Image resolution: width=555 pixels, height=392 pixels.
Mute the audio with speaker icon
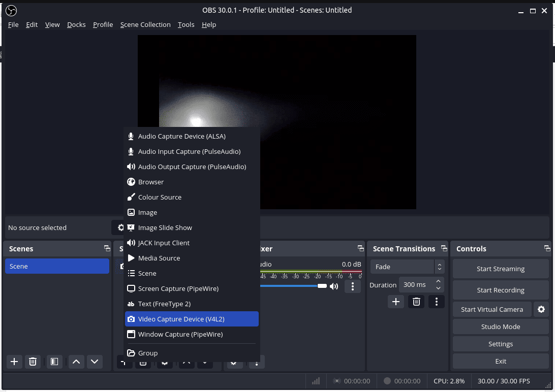point(334,286)
